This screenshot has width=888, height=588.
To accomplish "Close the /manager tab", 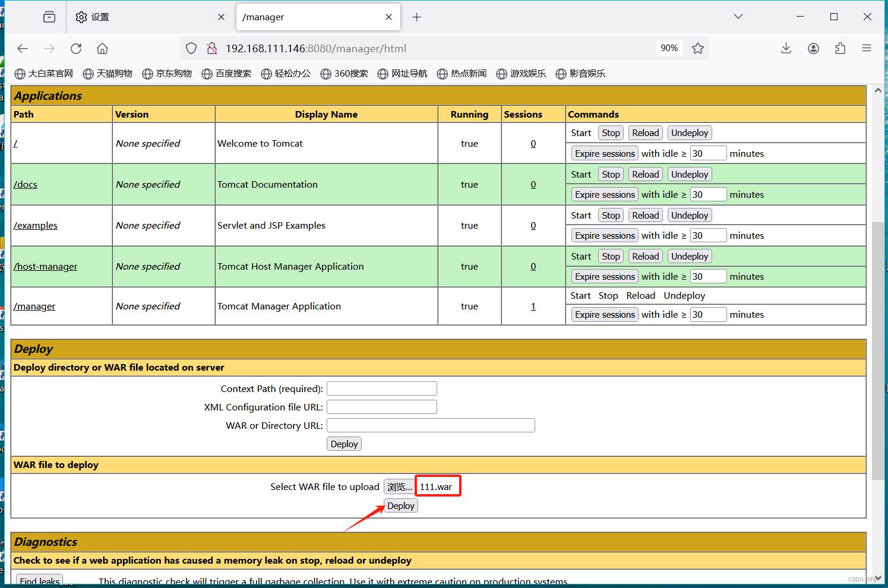I will (x=389, y=17).
